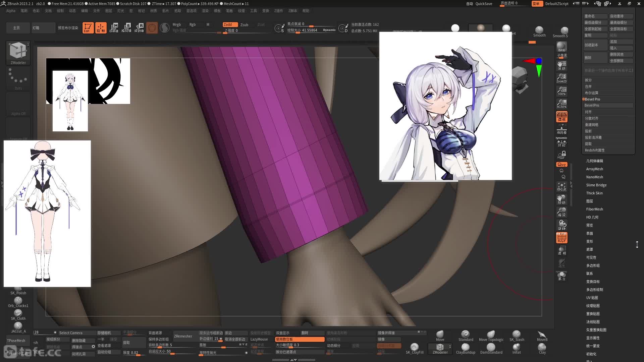Click the 100% actual size button
Screen dimensions: 644x362
[561, 91]
